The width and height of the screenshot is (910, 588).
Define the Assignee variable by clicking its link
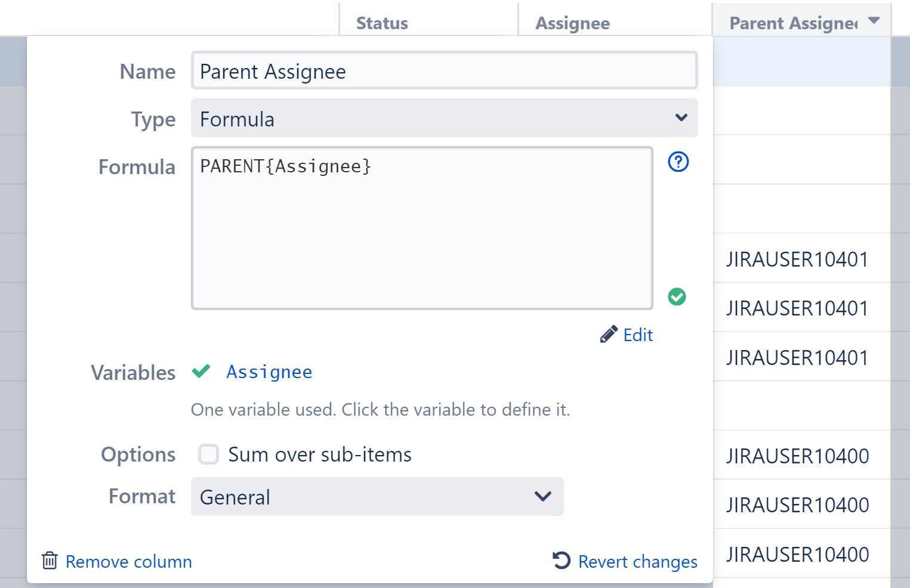[x=269, y=372]
